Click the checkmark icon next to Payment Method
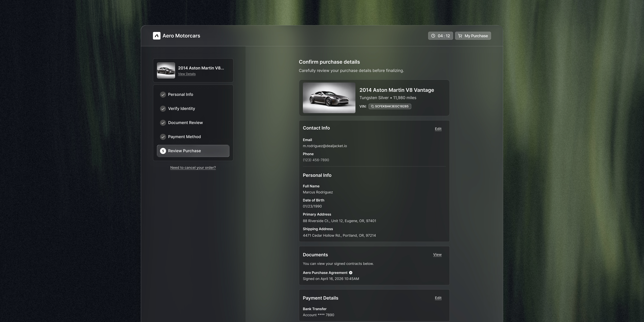The image size is (644, 322). (x=163, y=137)
